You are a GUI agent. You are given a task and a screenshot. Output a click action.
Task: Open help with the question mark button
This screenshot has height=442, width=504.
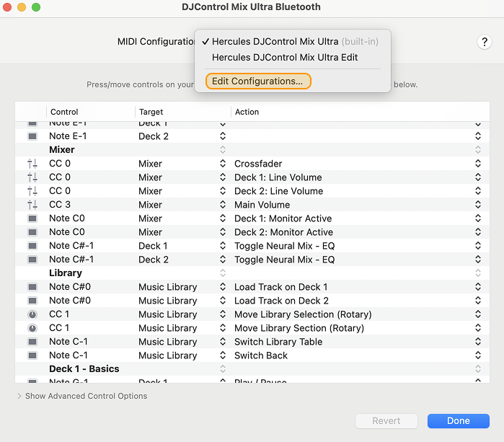485,42
